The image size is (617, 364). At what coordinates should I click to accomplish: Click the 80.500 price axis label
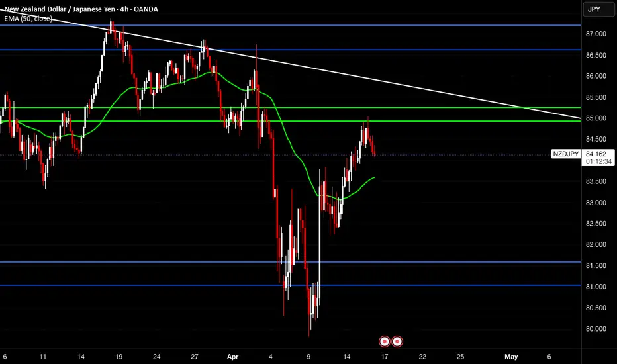pos(596,308)
